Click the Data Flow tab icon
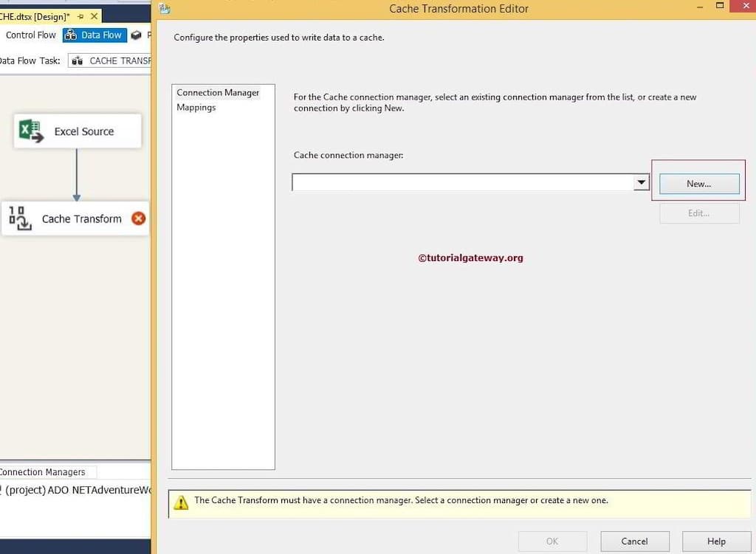 tap(71, 35)
